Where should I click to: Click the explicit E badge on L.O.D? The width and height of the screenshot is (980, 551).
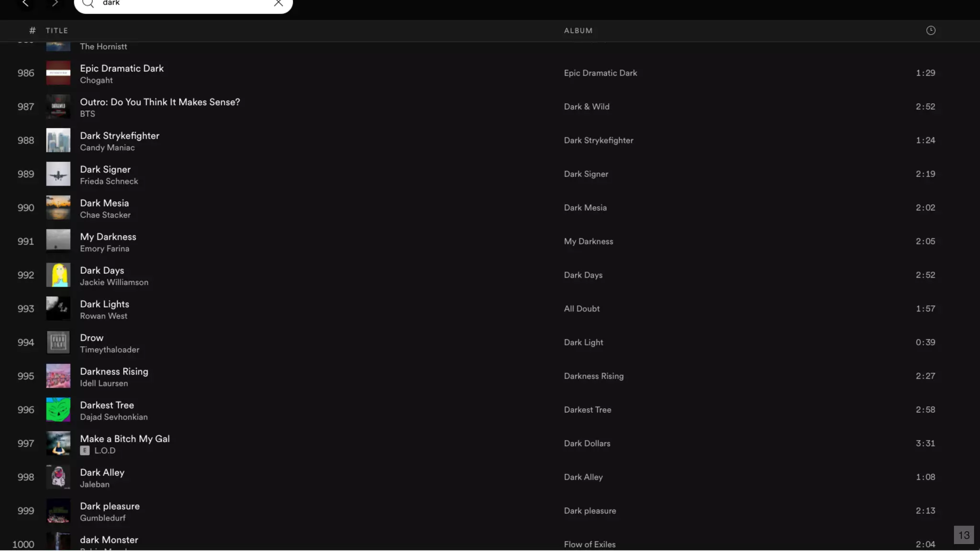[85, 451]
